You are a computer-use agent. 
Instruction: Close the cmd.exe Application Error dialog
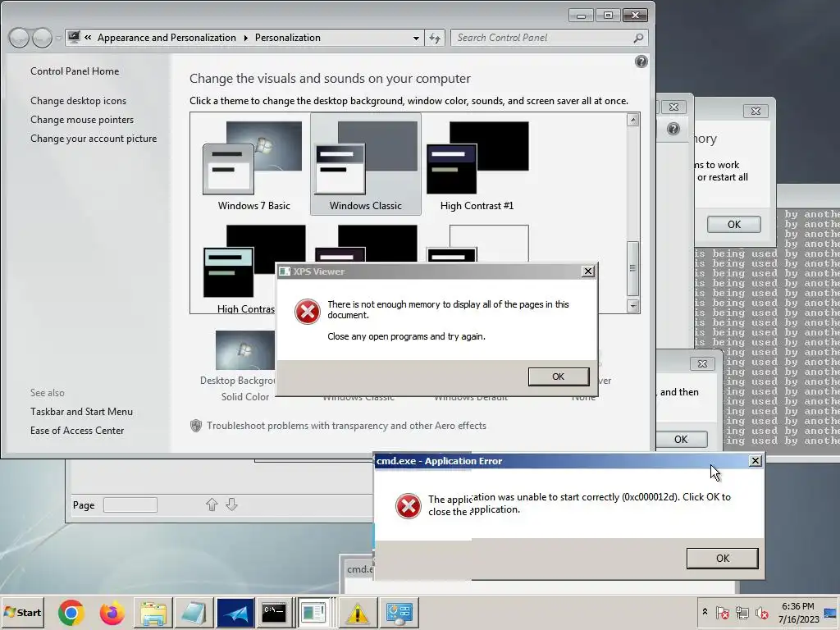pyautogui.click(x=755, y=461)
